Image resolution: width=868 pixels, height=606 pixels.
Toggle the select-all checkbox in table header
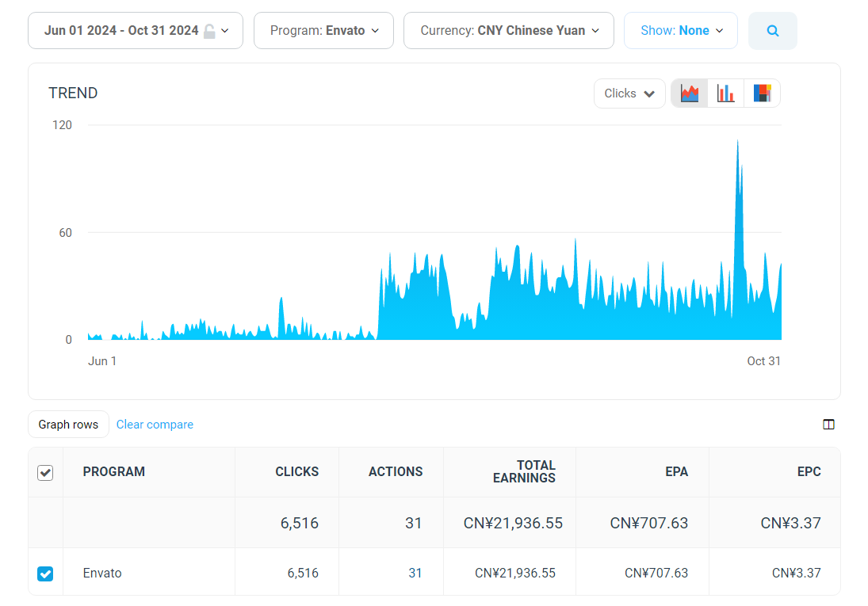coord(45,473)
